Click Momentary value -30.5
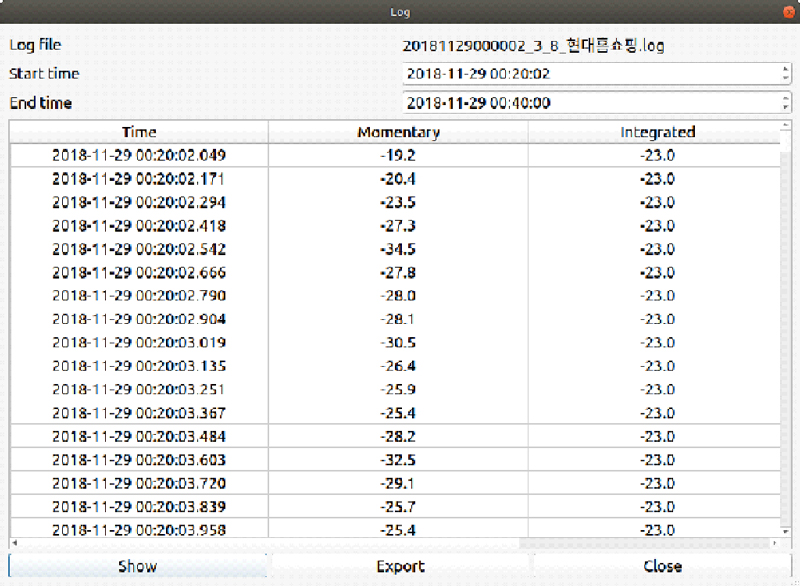 coord(398,343)
